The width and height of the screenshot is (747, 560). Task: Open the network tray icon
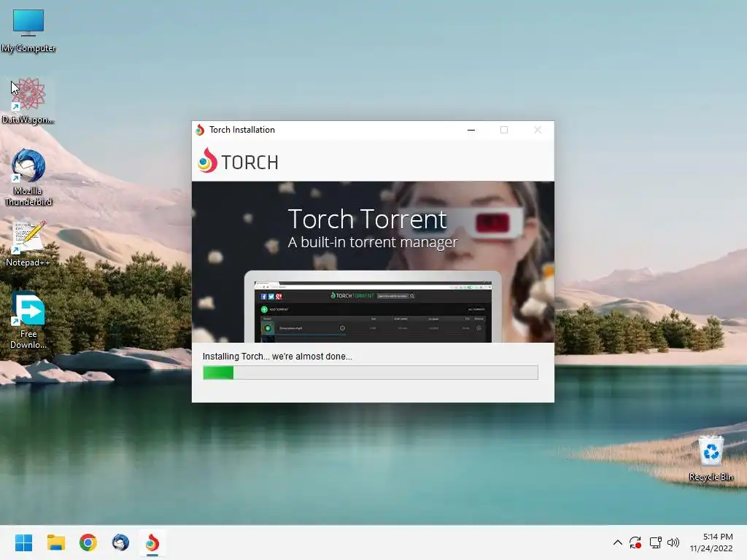[656, 542]
